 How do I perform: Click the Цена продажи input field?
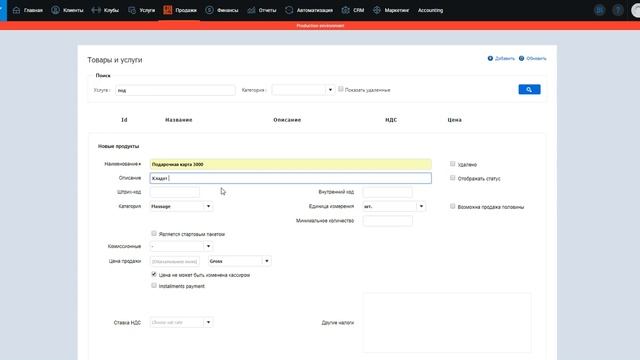point(175,261)
